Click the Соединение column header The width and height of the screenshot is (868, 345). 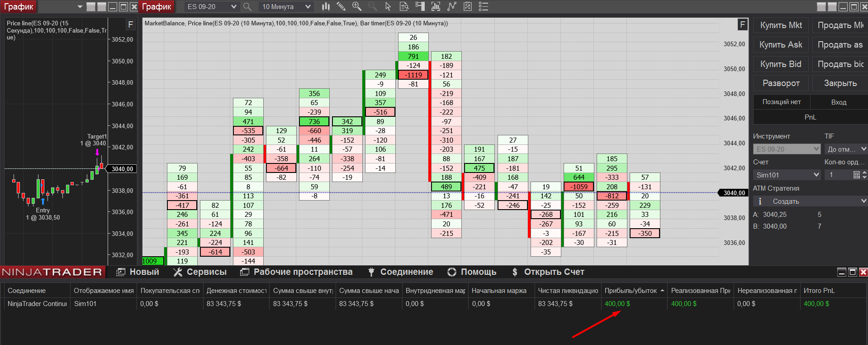(36, 291)
